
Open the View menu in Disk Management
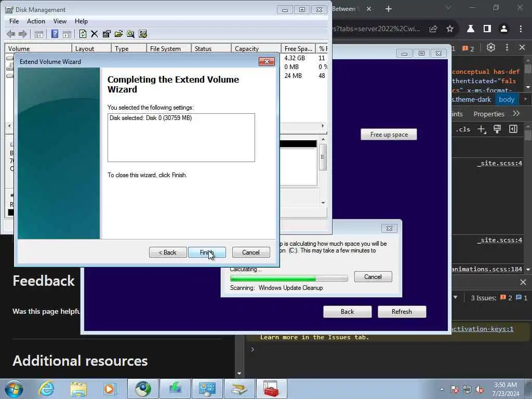click(60, 21)
